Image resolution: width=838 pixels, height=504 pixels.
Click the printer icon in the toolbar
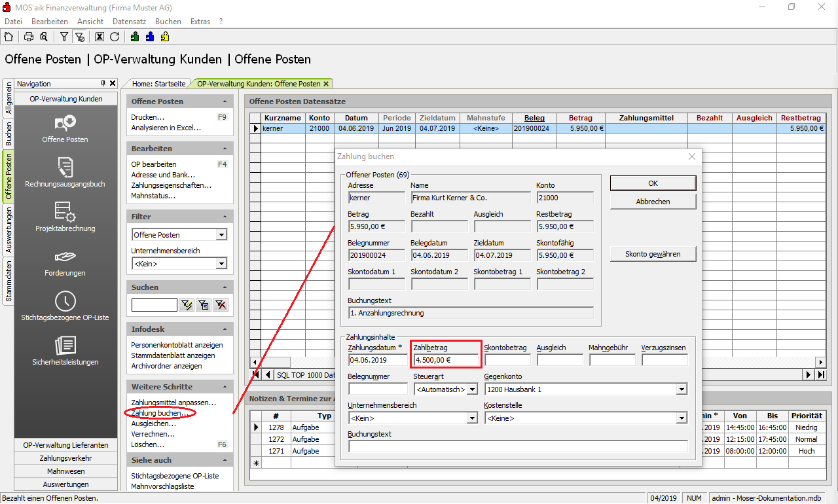click(x=29, y=37)
